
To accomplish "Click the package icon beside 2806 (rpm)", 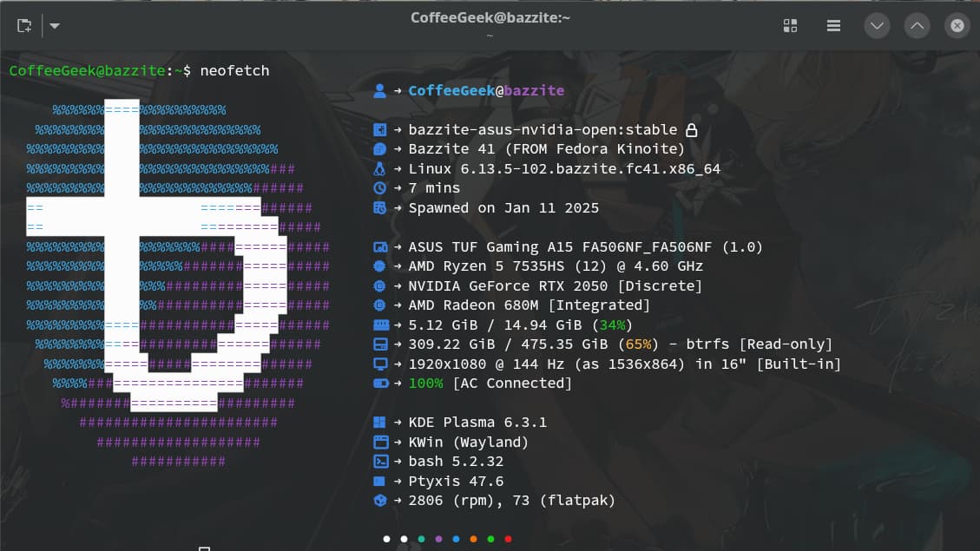I will tap(379, 501).
